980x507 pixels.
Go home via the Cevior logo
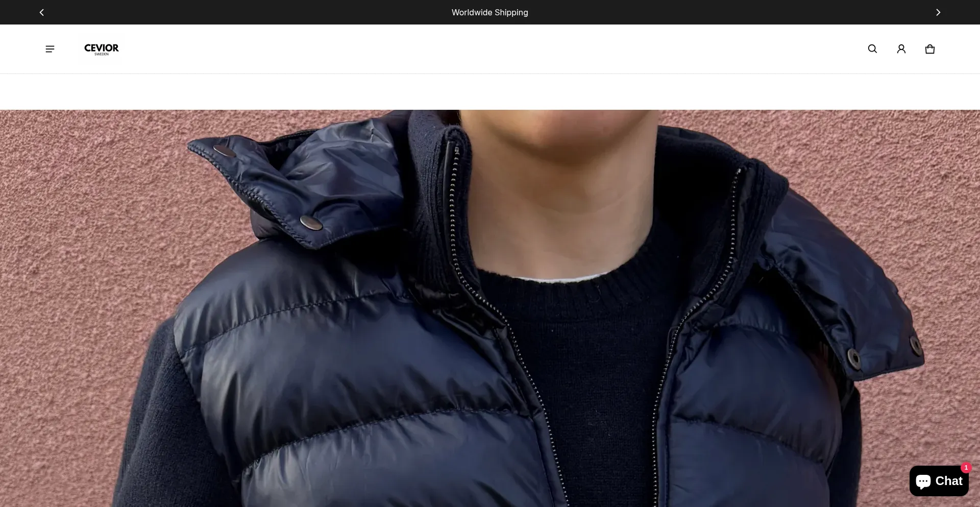pos(101,47)
